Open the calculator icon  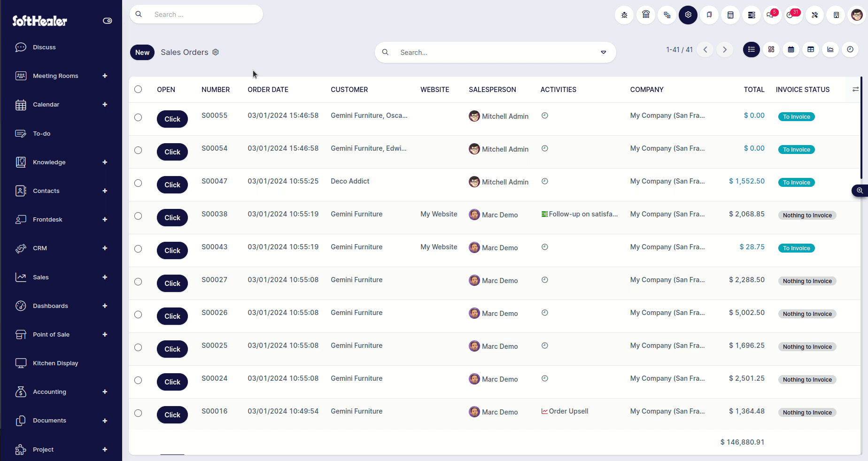[x=730, y=15]
